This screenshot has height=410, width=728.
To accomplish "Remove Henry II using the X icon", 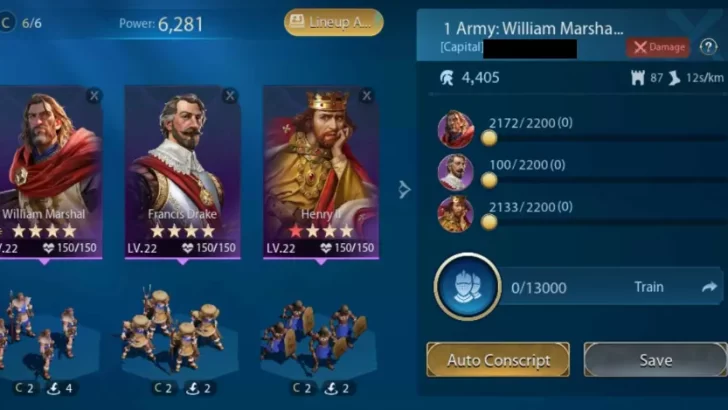I will pyautogui.click(x=367, y=96).
